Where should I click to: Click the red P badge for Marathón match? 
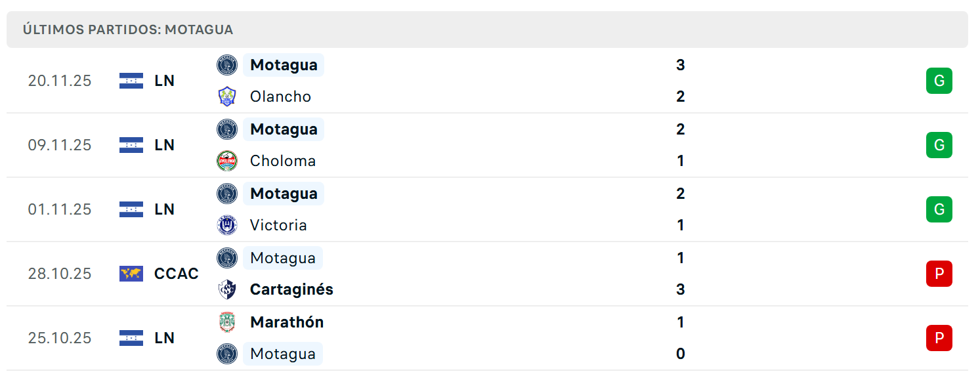[x=939, y=338]
